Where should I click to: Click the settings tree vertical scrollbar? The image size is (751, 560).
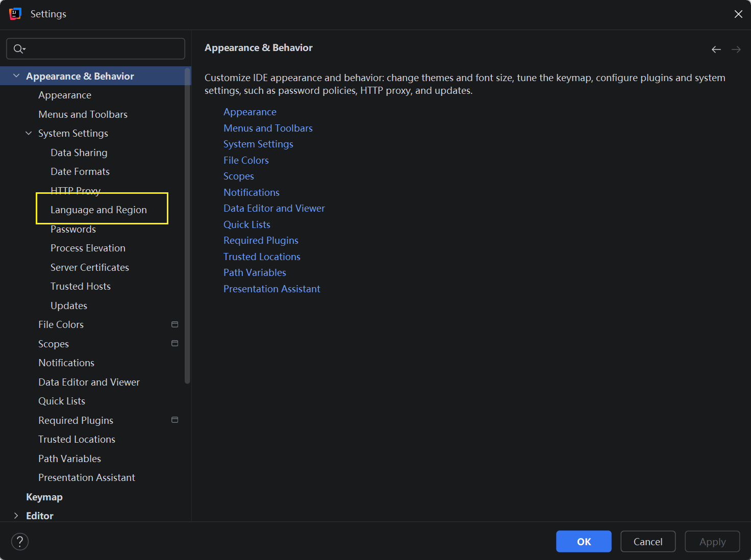(x=187, y=230)
